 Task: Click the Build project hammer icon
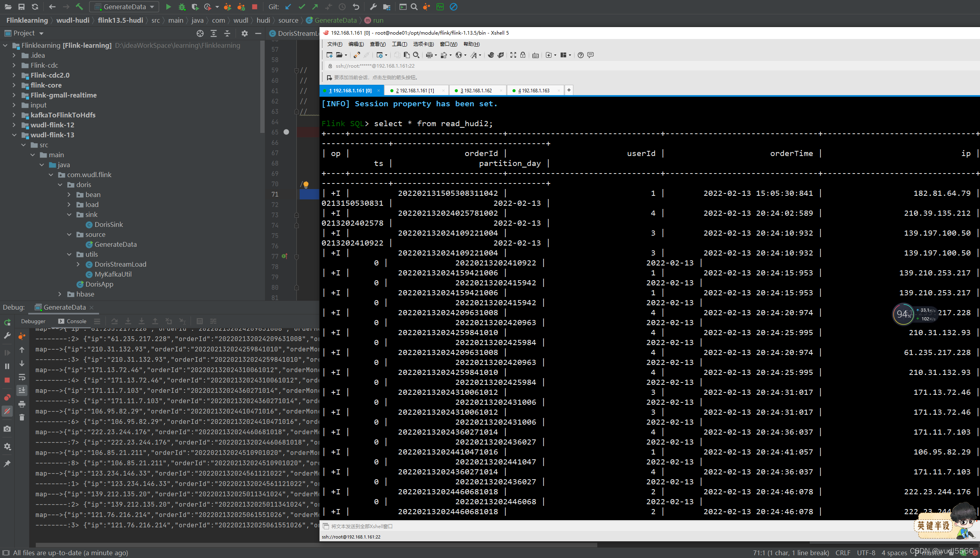pyautogui.click(x=79, y=7)
